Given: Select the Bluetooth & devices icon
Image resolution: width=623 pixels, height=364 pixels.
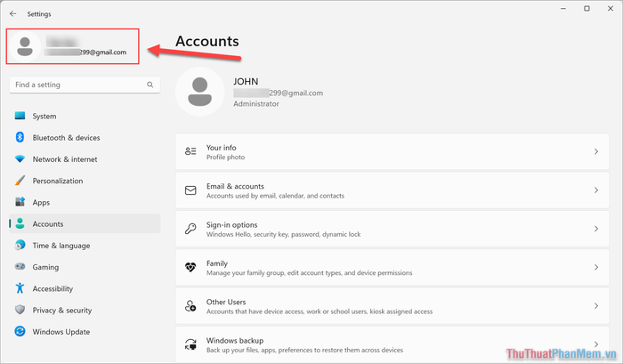Looking at the screenshot, I should coord(20,137).
